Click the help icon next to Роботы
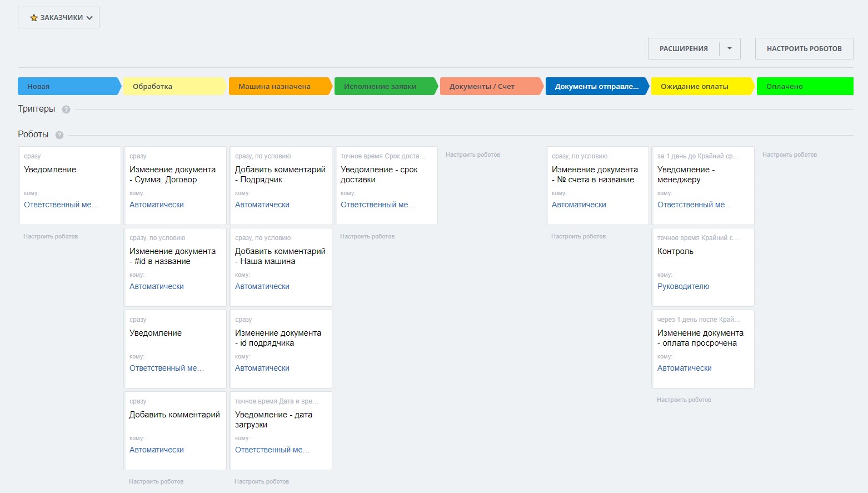The height and width of the screenshot is (493, 868). [x=59, y=135]
